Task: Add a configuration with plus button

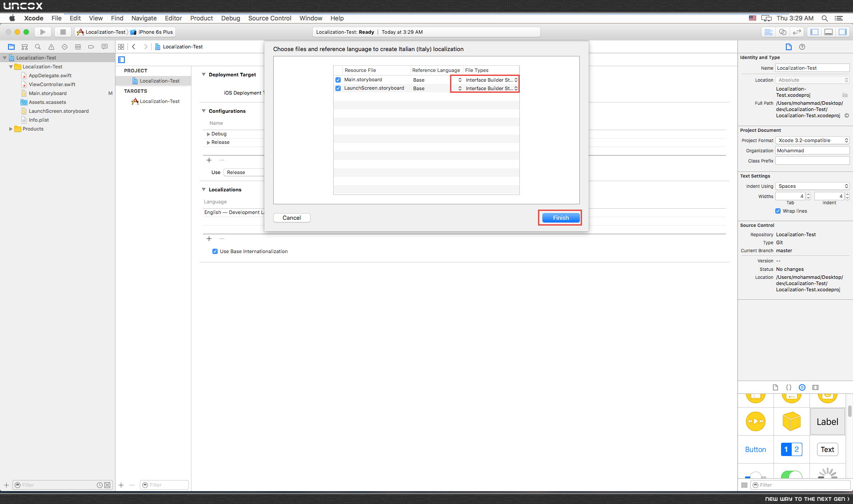Action: coord(209,160)
